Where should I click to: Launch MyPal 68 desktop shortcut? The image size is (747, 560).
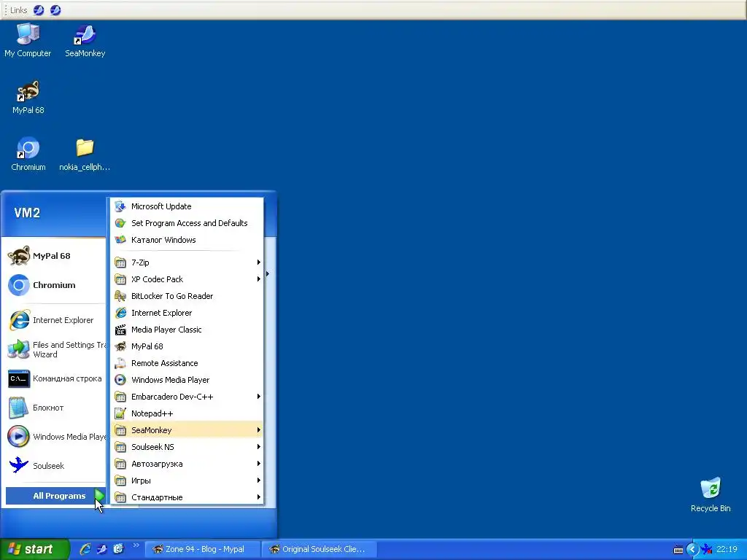tap(28, 98)
